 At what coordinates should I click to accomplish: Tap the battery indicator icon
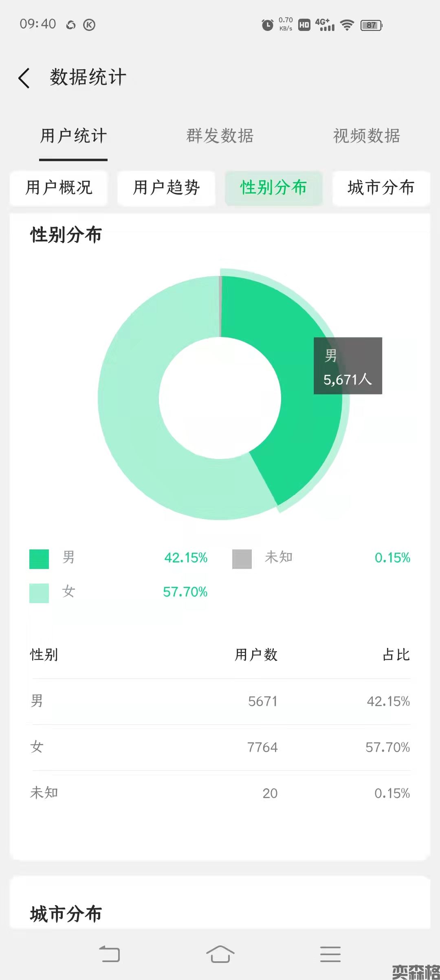tap(371, 25)
